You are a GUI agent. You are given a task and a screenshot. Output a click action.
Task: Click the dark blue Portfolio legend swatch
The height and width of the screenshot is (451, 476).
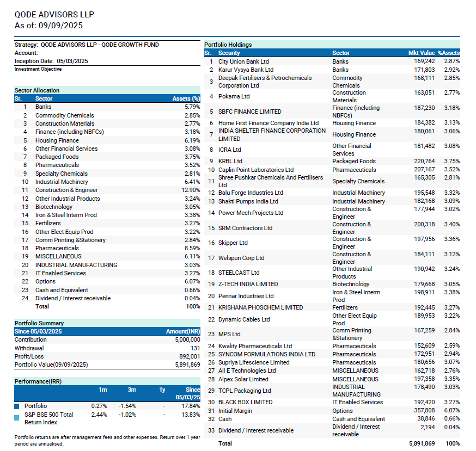coord(17,406)
